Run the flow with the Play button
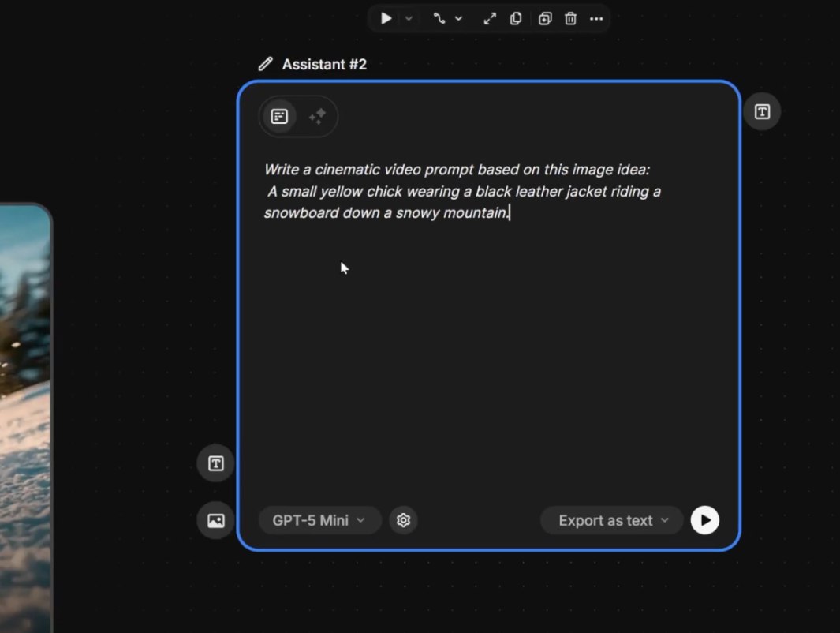The height and width of the screenshot is (633, 840). 386,18
